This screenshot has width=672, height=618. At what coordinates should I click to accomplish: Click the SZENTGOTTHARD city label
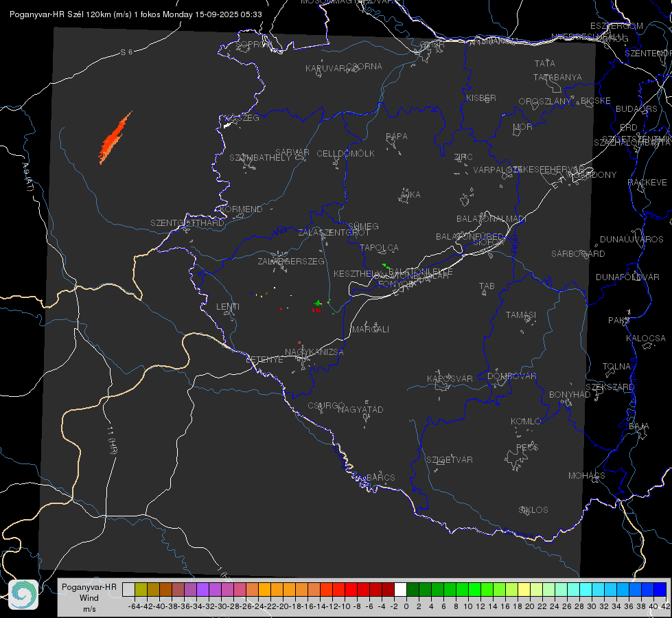[187, 223]
